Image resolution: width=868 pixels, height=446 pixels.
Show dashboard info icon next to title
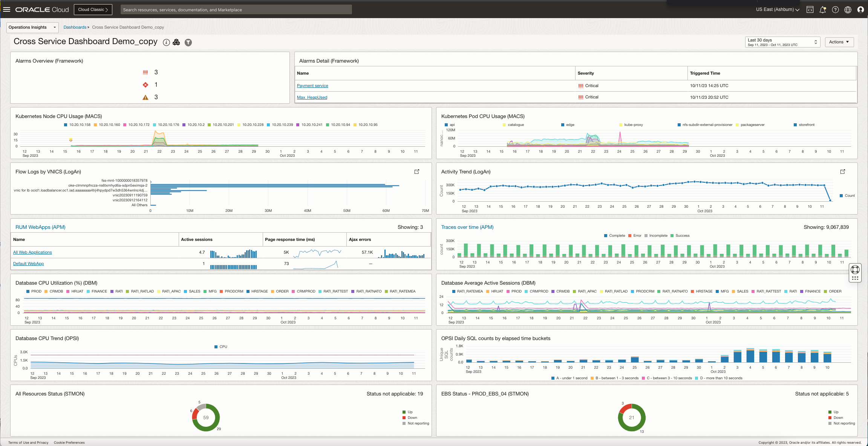click(166, 42)
